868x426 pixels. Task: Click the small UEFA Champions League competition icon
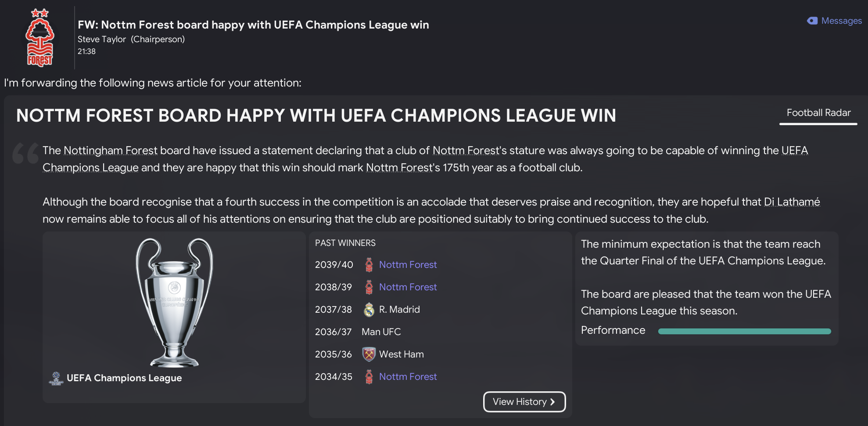tap(56, 378)
